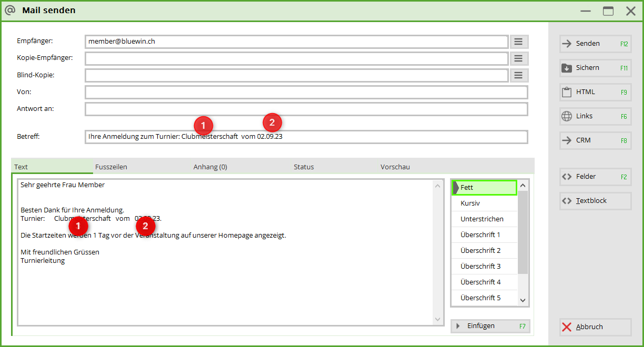Open the Blind-Kopie list menu button
Image resolution: width=644 pixels, height=347 pixels.
tap(518, 75)
